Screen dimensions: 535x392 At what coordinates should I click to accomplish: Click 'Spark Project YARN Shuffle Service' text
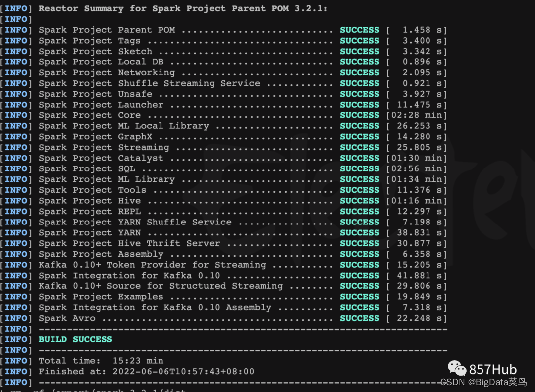[135, 222]
